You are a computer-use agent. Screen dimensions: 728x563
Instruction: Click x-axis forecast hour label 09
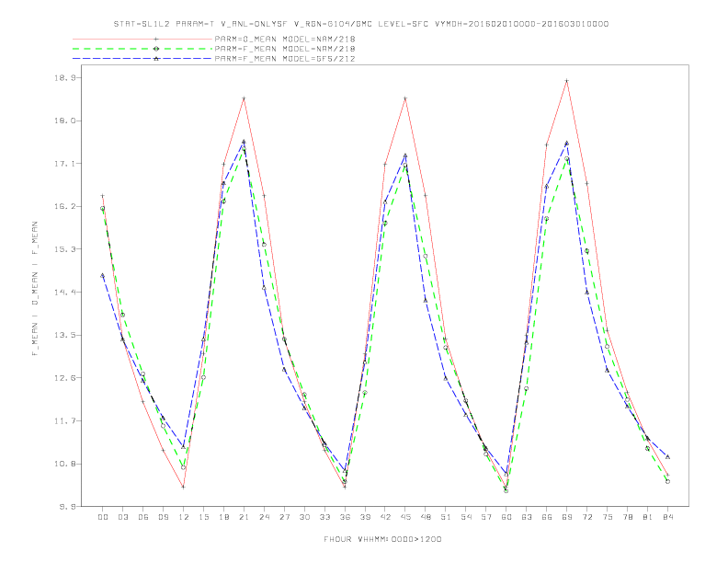pos(164,517)
